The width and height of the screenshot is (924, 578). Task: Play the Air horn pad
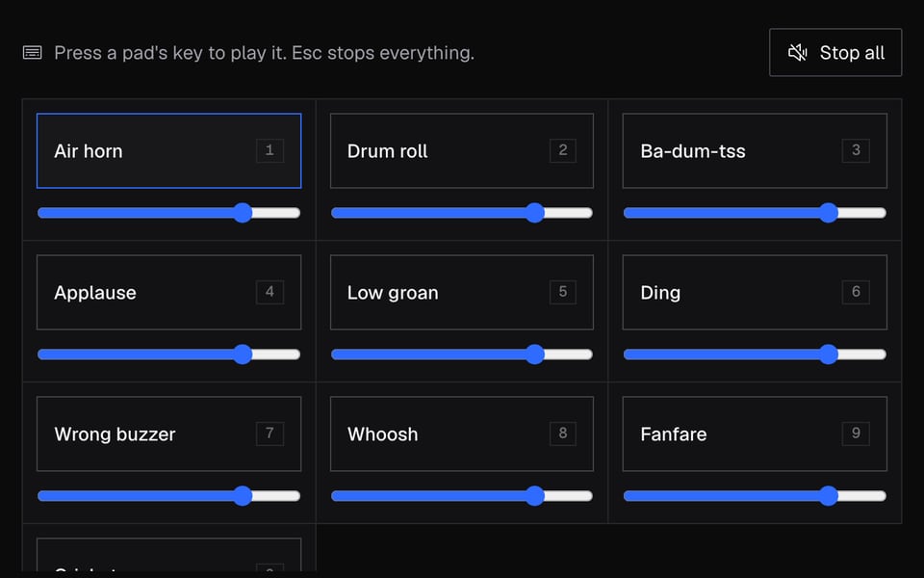tap(168, 151)
